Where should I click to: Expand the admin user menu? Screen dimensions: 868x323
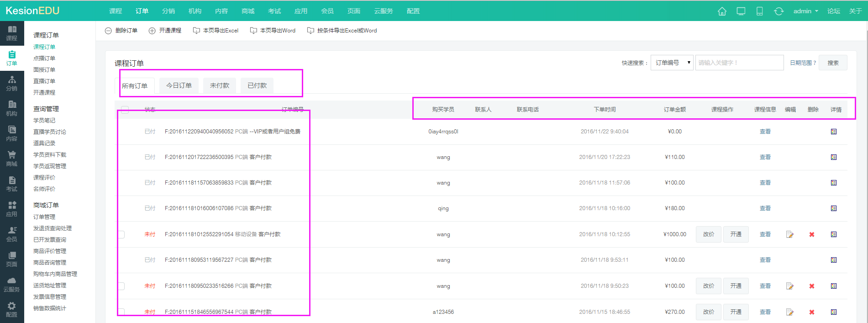805,11
